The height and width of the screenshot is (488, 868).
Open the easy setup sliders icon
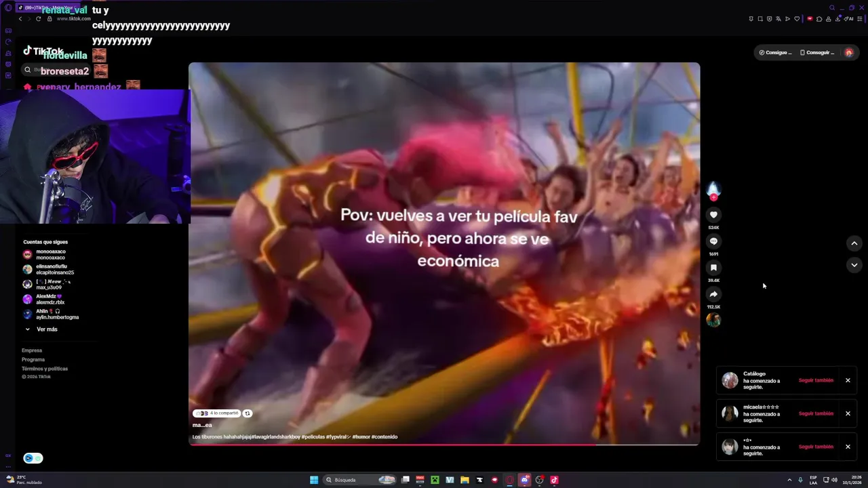(860, 19)
